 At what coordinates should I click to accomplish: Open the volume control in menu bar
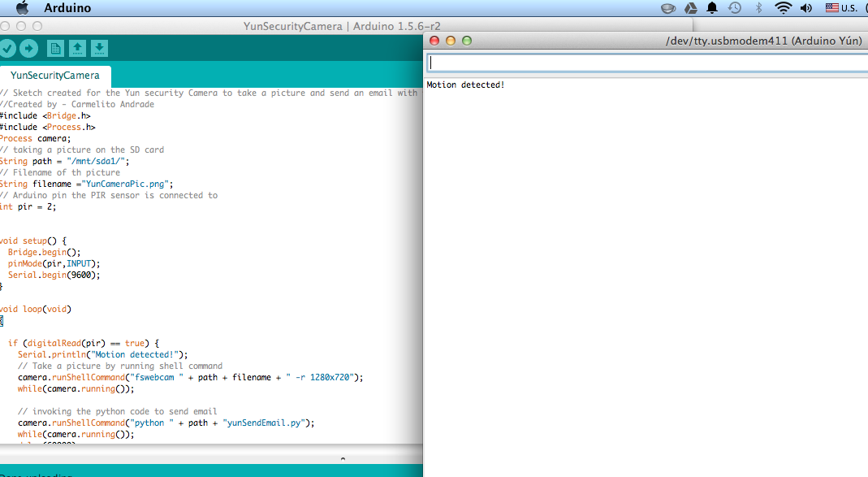coord(806,8)
